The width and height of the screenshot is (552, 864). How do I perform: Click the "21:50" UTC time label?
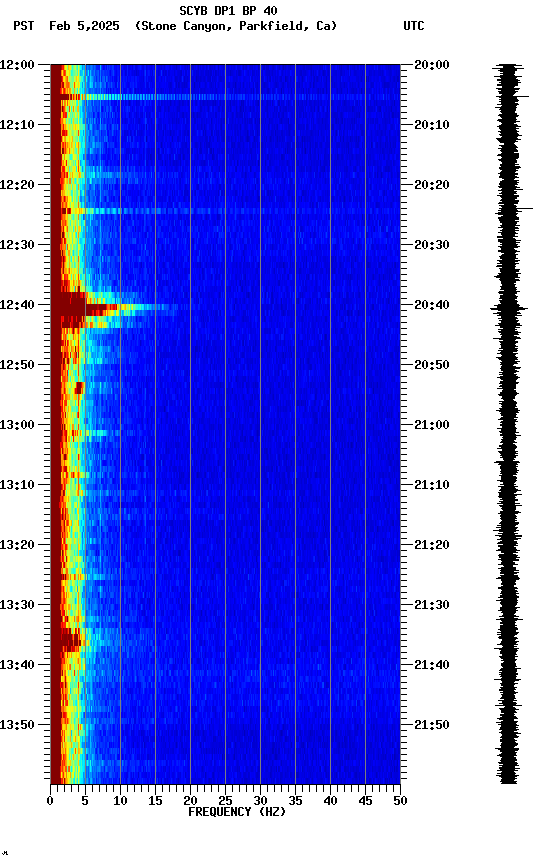pos(432,725)
